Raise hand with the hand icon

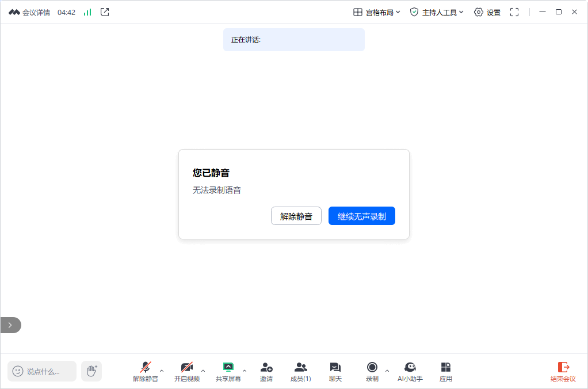(91, 371)
